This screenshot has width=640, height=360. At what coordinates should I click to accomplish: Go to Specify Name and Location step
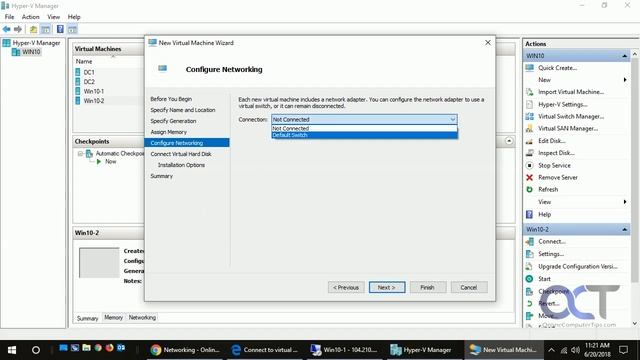pyautogui.click(x=182, y=110)
